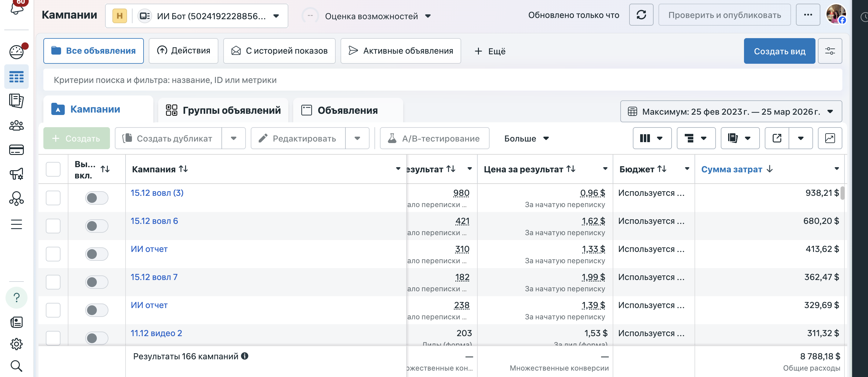The image size is (868, 377).
Task: Open the ads reporting icon in sidebar
Action: 16,101
